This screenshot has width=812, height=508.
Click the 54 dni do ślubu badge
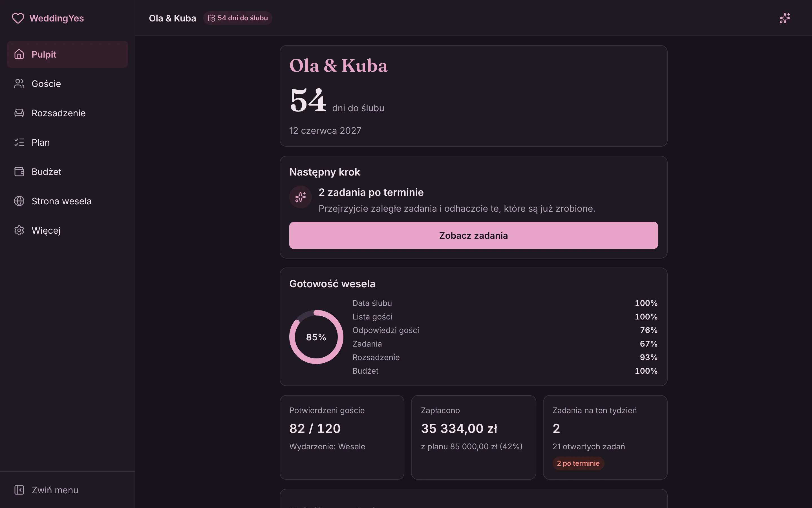(x=238, y=18)
